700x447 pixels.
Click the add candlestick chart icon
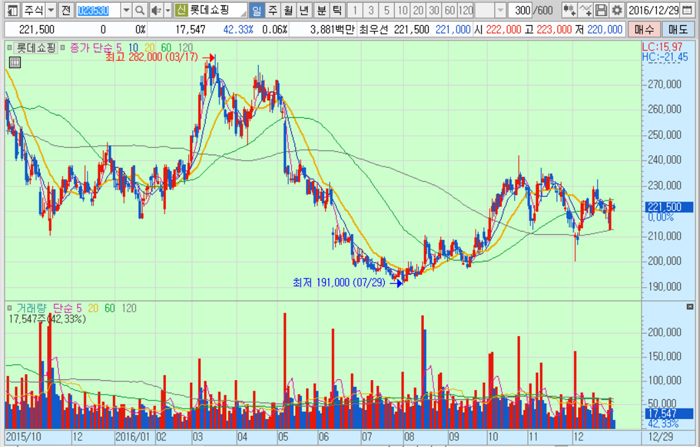point(569,10)
